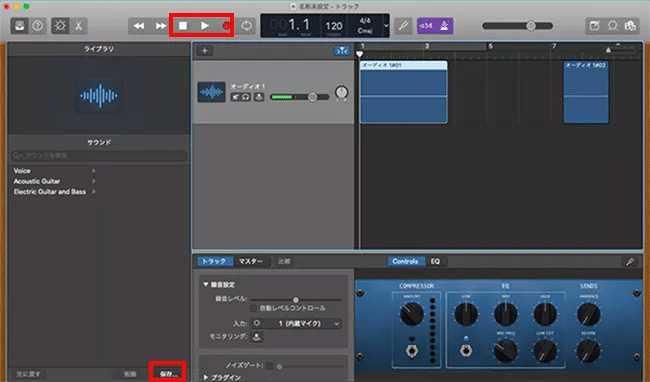Open the LCD display mode dropdown arrow
The height and width of the screenshot is (382, 650).
coord(386,26)
